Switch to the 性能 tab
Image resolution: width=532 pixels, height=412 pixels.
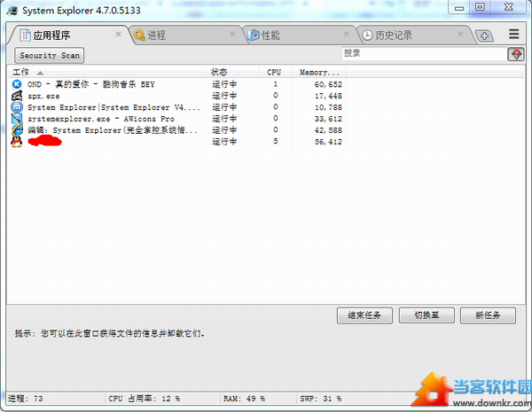point(300,35)
